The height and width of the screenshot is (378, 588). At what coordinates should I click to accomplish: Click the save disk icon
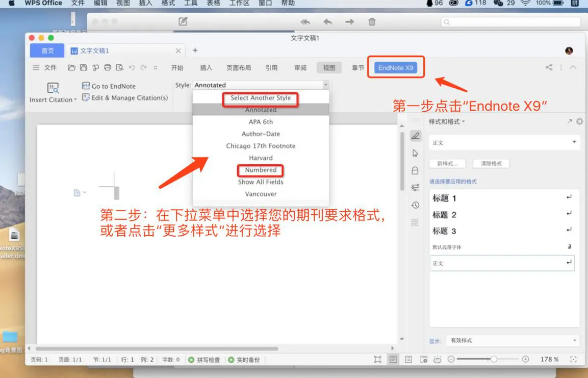click(x=84, y=67)
